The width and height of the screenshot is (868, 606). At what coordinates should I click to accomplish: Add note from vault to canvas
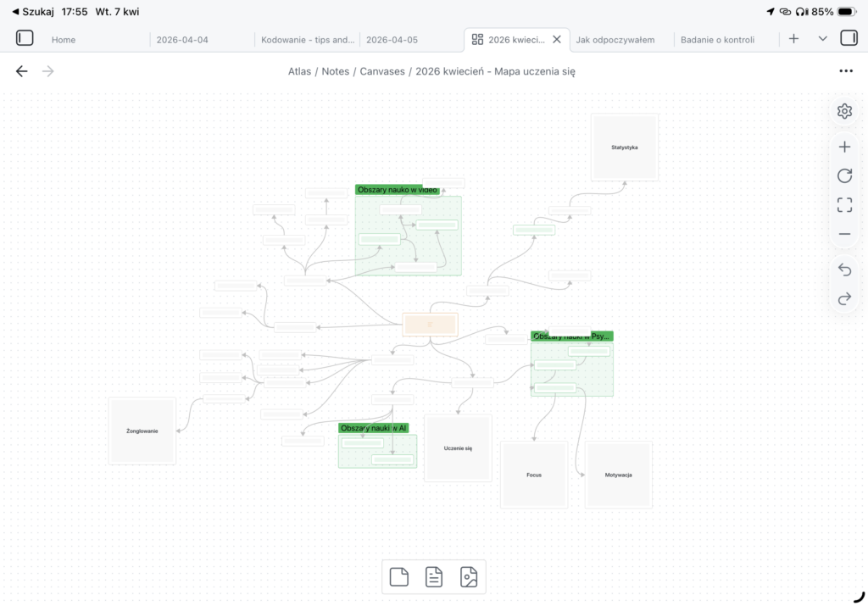pos(434,577)
